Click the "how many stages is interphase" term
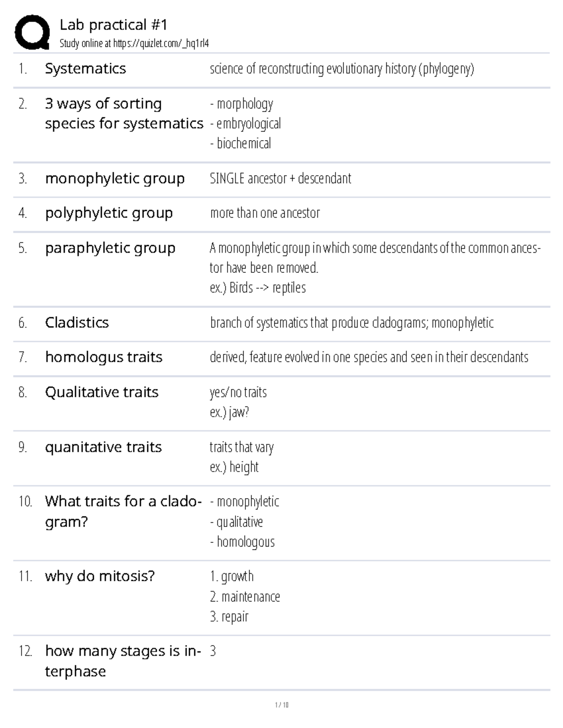 point(122,661)
